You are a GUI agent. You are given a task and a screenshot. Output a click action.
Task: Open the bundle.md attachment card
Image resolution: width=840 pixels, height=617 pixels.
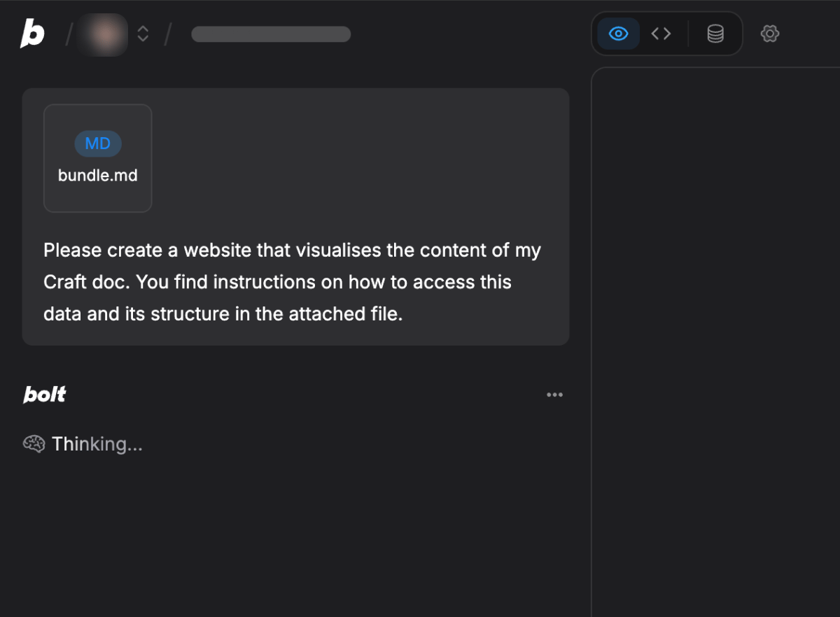coord(97,158)
